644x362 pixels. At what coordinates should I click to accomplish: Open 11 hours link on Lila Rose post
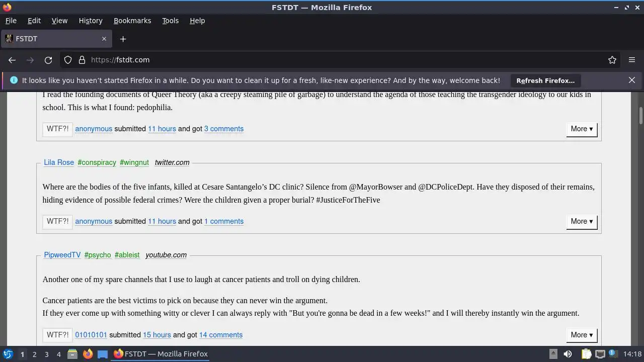tap(162, 221)
